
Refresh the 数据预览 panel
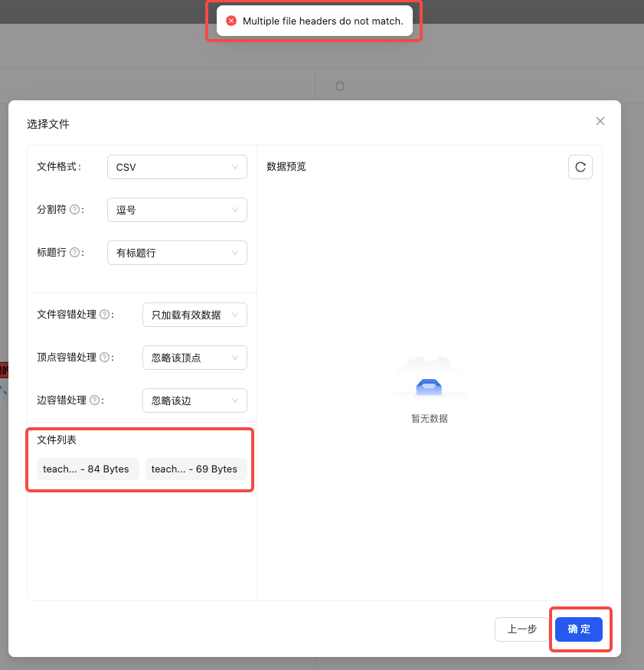tap(580, 167)
